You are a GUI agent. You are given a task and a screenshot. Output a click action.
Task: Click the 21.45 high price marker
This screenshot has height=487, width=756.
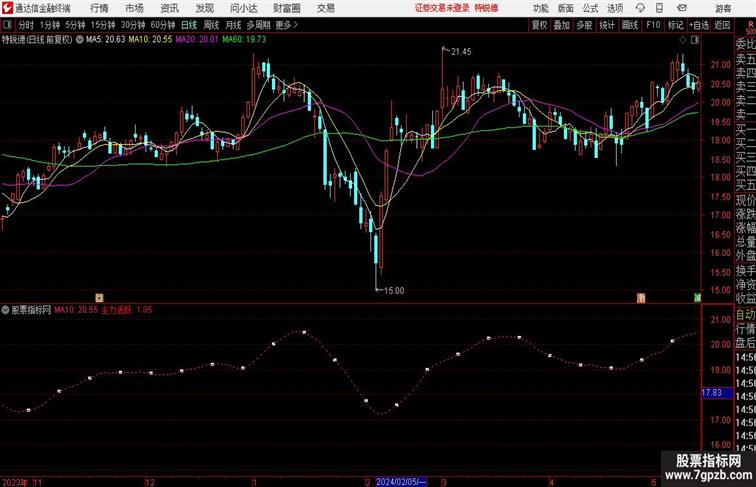[461, 52]
